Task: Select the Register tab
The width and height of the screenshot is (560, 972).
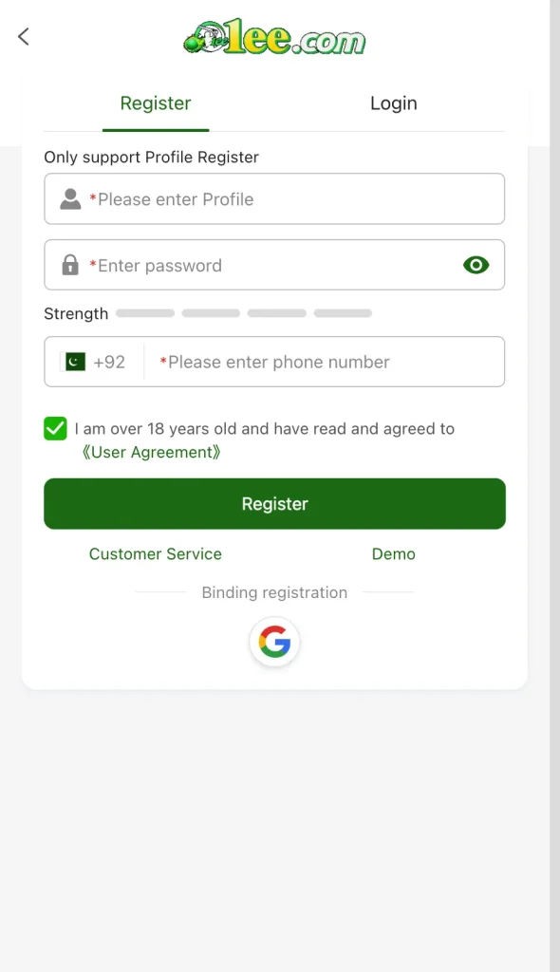Action: [x=155, y=103]
